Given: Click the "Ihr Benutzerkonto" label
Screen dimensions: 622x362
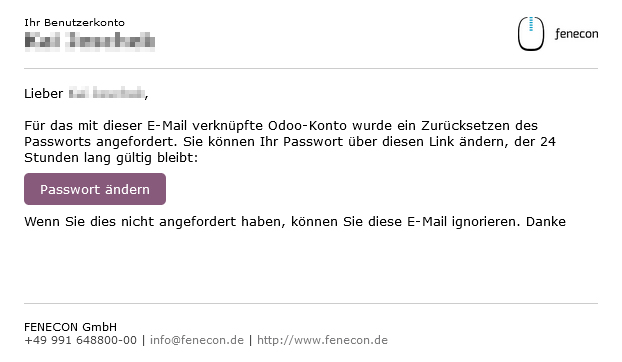Looking at the screenshot, I should (x=74, y=23).
